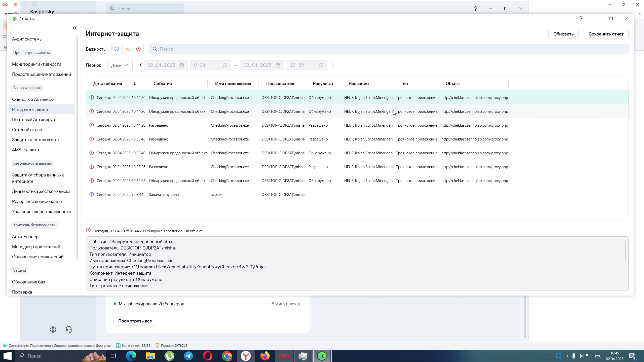Viewport: 644px width, 362px height.
Task: Sort table by Тип column header
Action: coord(404,84)
